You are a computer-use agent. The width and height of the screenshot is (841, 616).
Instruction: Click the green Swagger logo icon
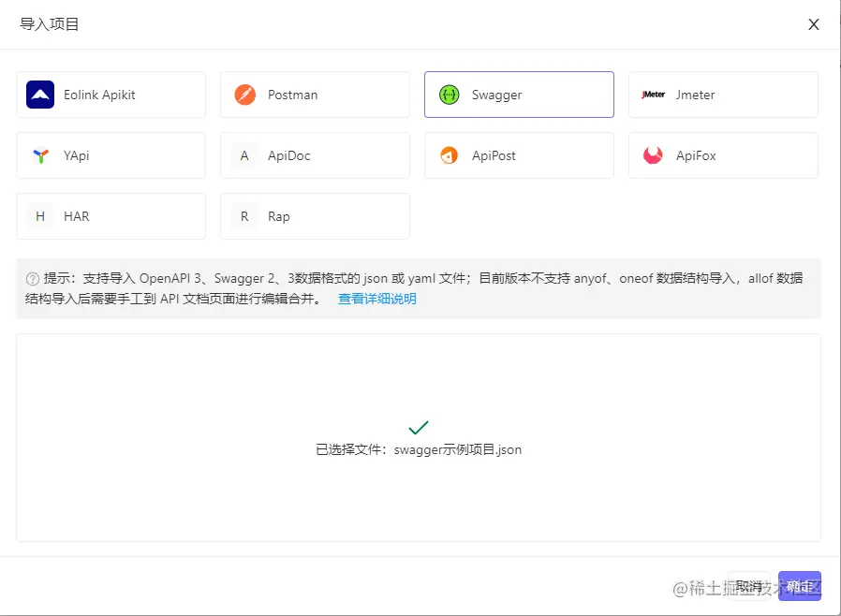pos(449,95)
